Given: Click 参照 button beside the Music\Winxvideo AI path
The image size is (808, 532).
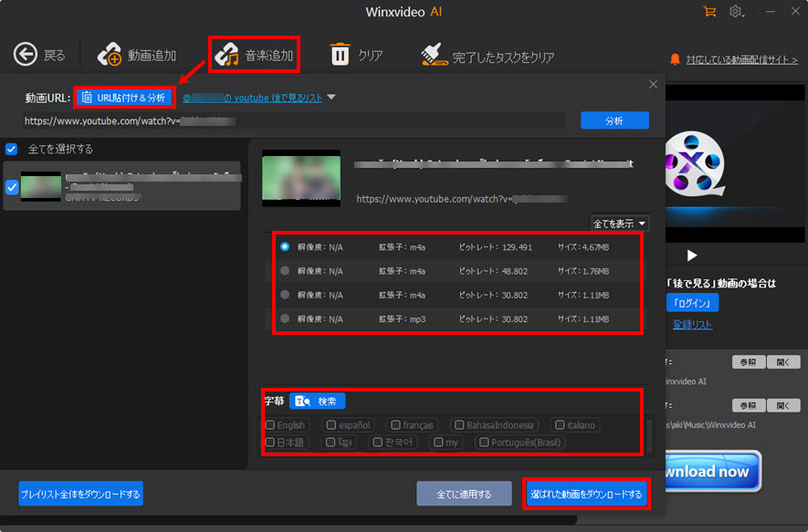Looking at the screenshot, I should [x=749, y=405].
